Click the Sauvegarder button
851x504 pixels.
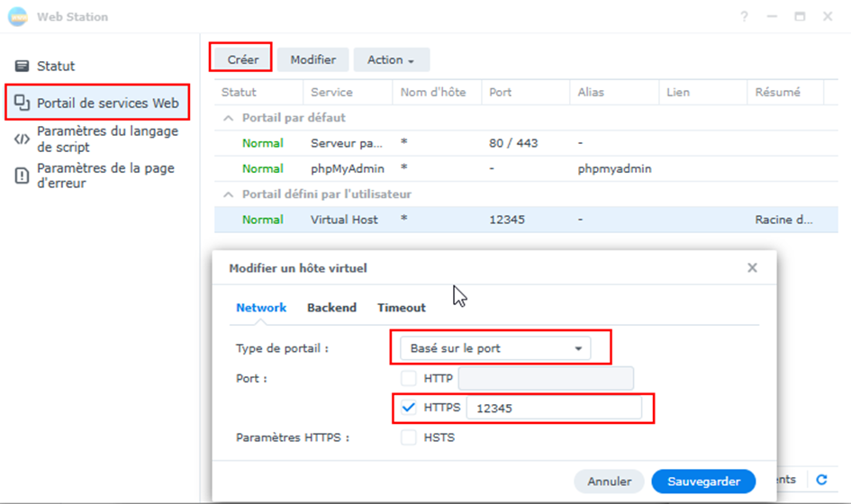703,481
